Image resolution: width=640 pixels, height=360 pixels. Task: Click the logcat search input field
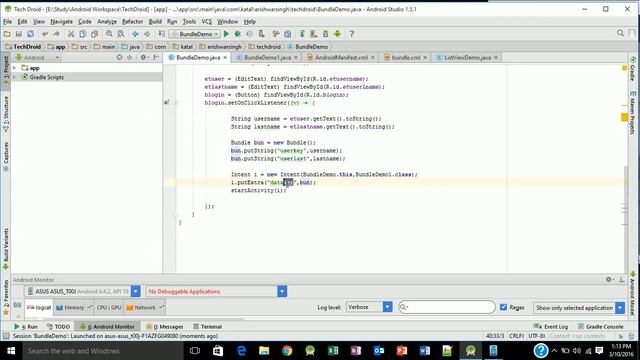coord(447,307)
